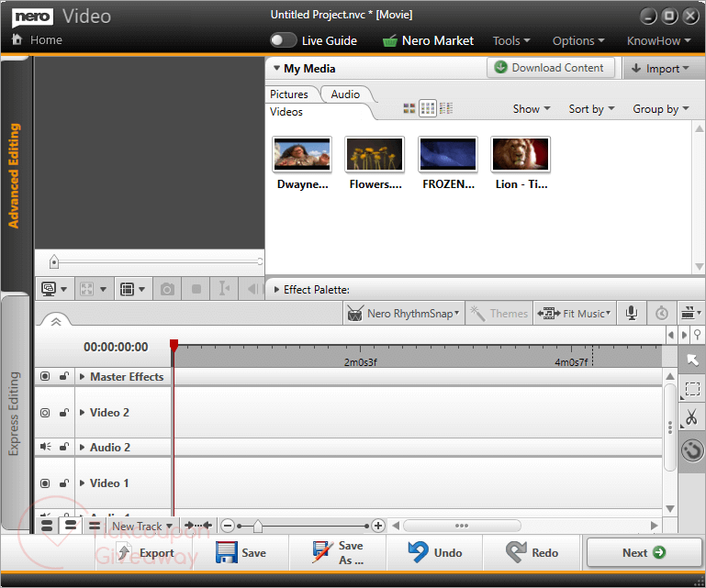
Task: Zoom in the timeline with plus button
Action: pos(378,526)
